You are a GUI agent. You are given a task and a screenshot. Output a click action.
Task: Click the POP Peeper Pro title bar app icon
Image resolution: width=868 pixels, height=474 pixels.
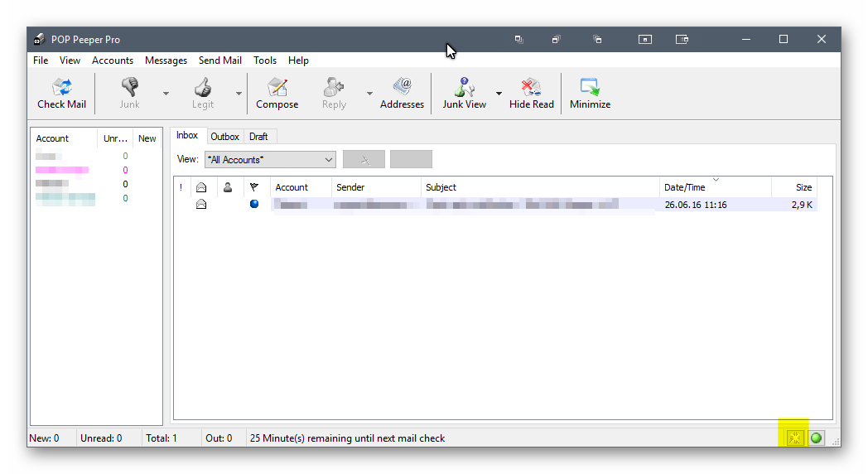coord(39,39)
